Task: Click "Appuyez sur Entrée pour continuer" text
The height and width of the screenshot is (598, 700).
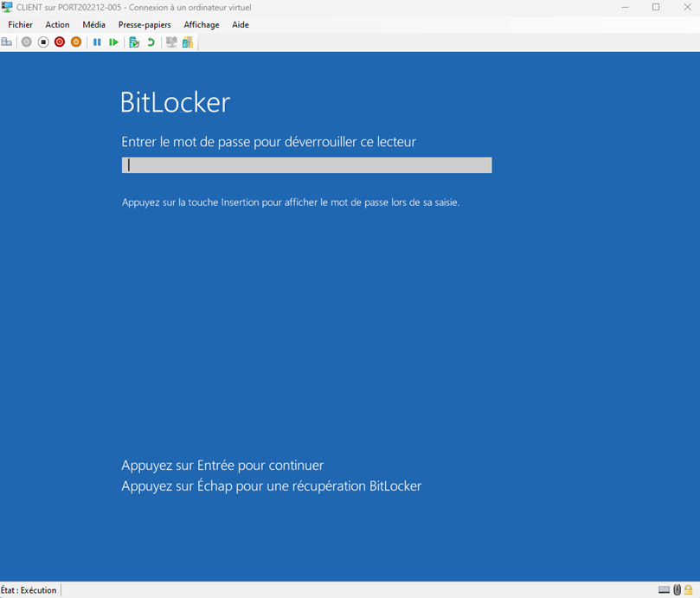Action: (x=222, y=466)
